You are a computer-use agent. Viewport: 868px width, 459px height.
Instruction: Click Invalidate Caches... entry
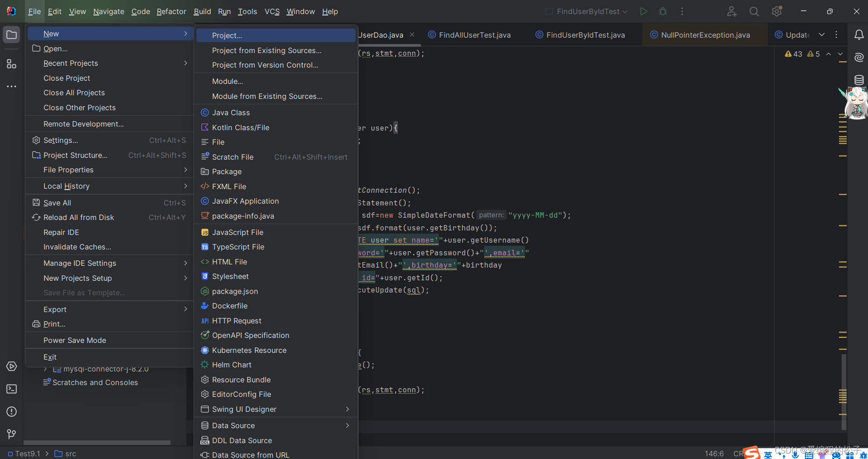click(110, 247)
